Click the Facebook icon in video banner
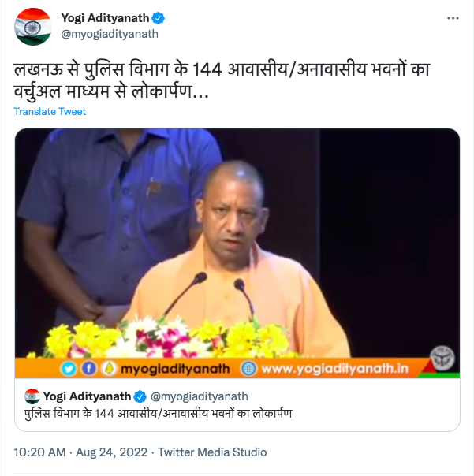This screenshot has width=474, height=476. [88, 369]
